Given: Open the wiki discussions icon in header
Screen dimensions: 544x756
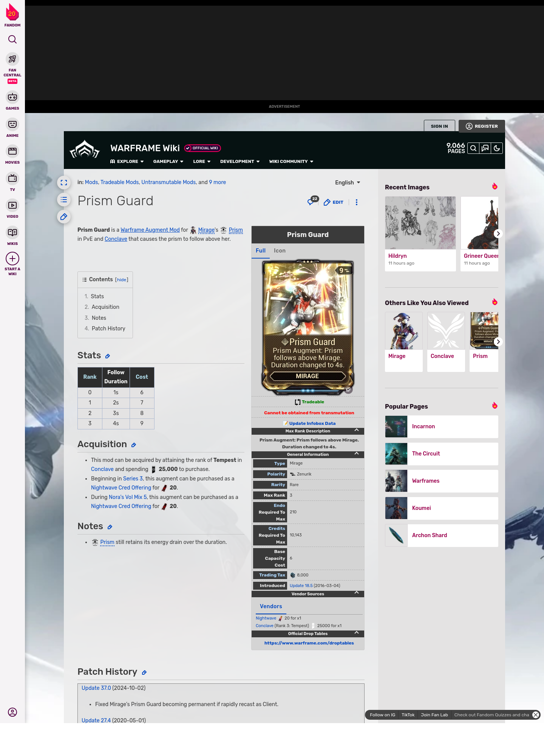Looking at the screenshot, I should click(485, 148).
